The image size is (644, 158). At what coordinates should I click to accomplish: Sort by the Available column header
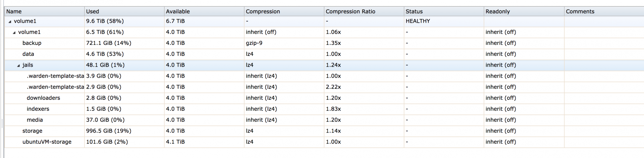click(178, 11)
